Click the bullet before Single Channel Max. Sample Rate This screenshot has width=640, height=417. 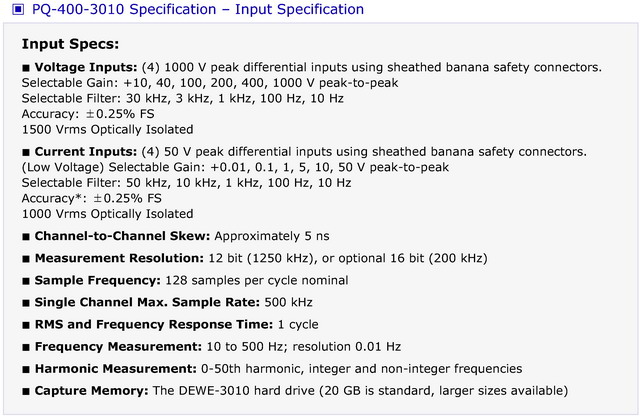tap(26, 303)
